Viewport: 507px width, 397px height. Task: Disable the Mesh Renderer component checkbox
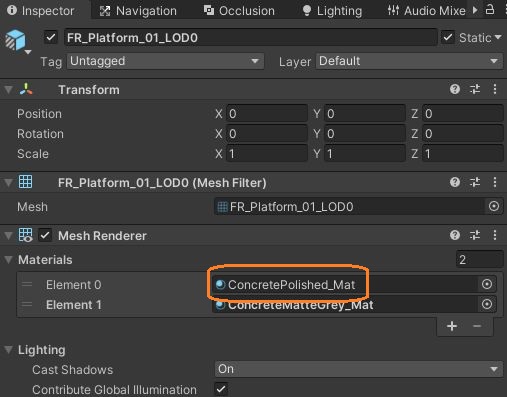point(45,235)
